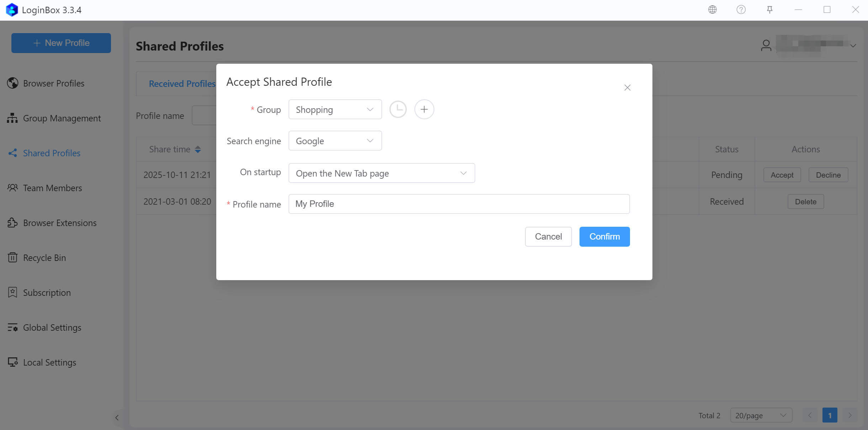
Task: Click the LoginBox logo icon
Action: pos(12,10)
